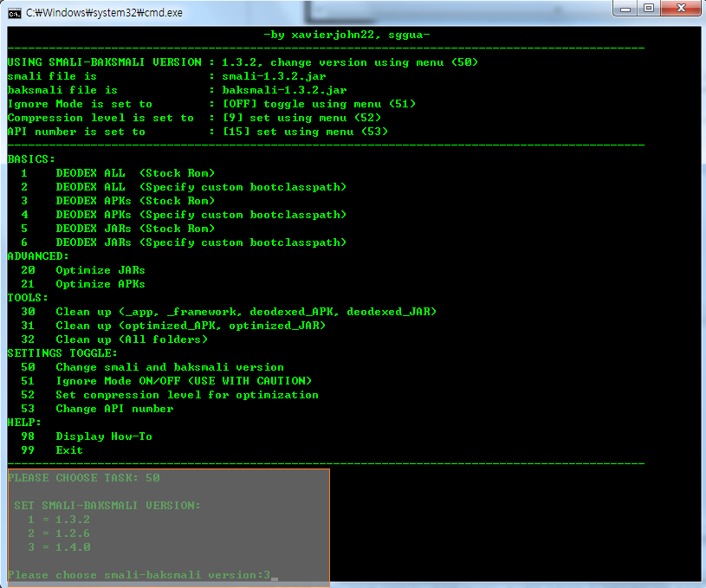706x588 pixels.
Task: Maximize the cmd.exe window
Action: 650,9
